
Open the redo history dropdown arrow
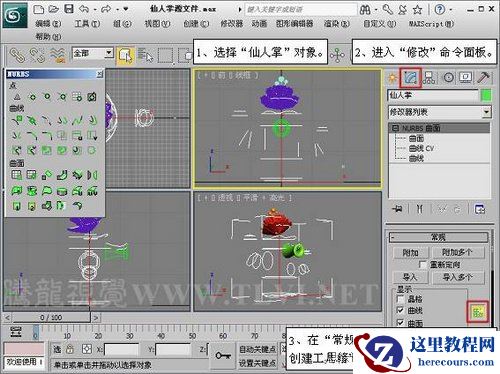[x=117, y=10]
